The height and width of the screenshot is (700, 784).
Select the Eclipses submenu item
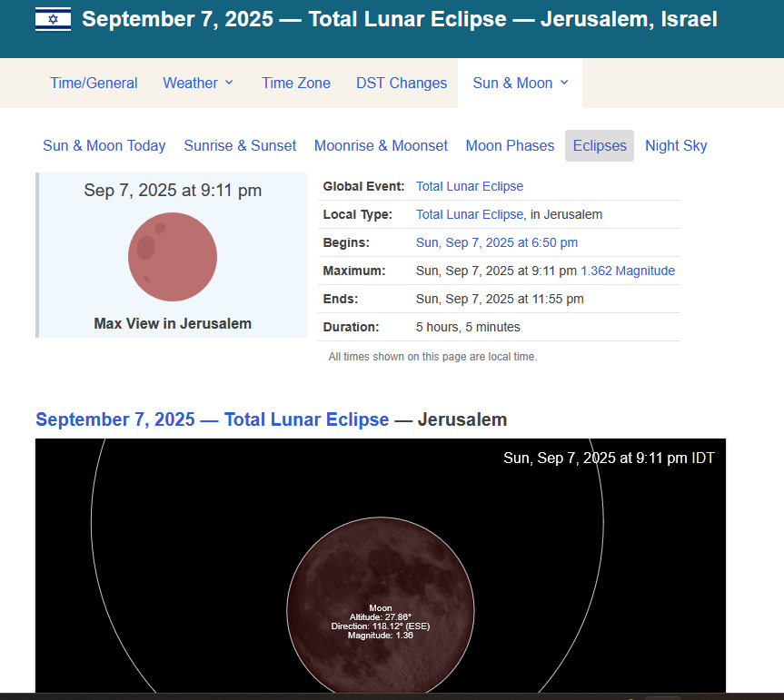[x=600, y=145]
